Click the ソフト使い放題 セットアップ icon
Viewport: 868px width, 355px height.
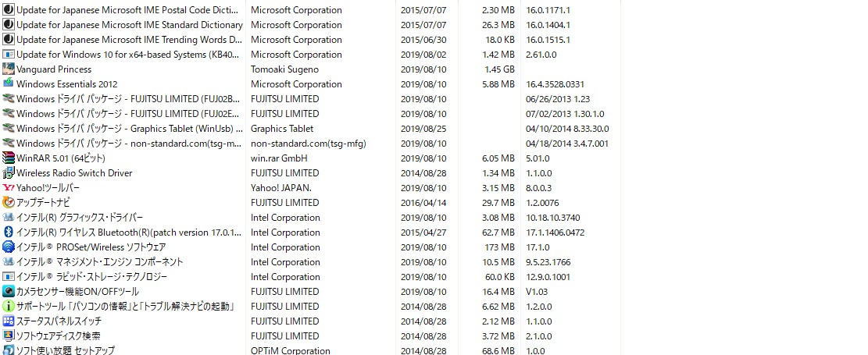pos(9,350)
